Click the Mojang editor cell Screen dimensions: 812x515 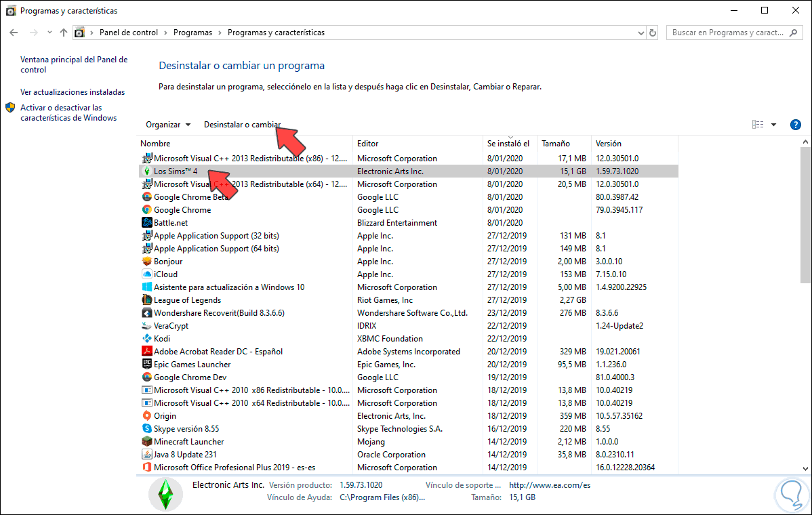tap(371, 442)
